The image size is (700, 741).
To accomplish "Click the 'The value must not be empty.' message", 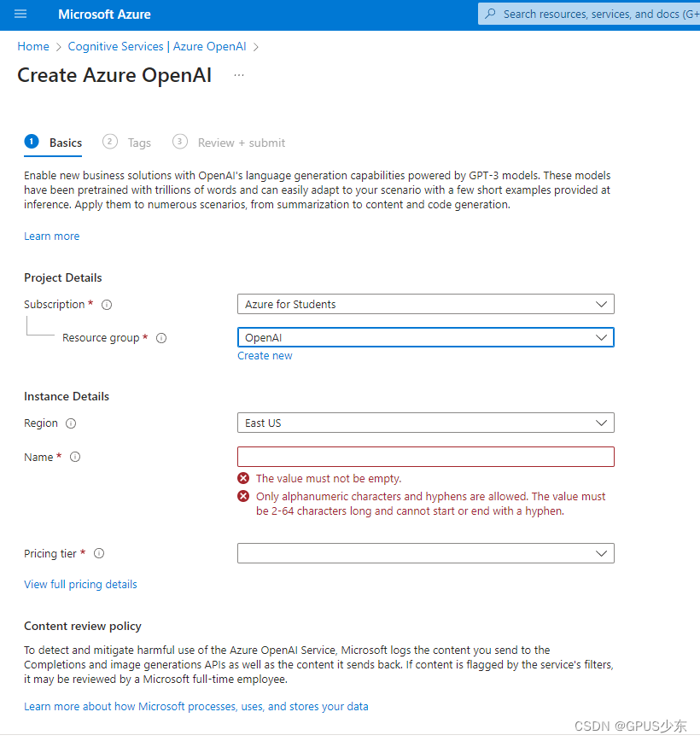I will (329, 479).
